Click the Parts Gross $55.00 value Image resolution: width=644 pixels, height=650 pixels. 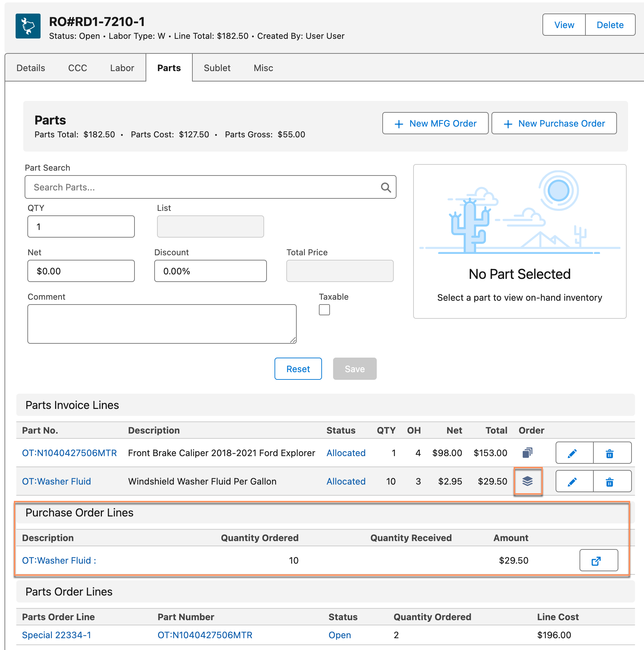(x=291, y=135)
